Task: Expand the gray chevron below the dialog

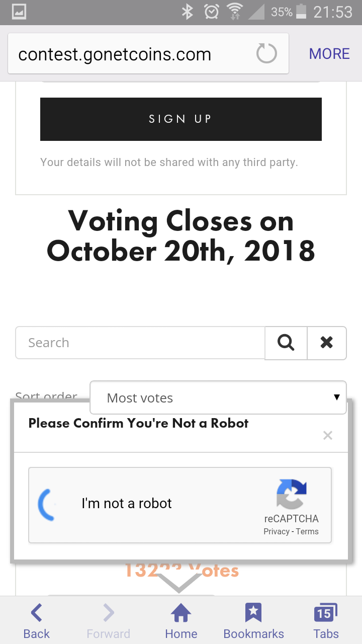Action: coord(179,582)
